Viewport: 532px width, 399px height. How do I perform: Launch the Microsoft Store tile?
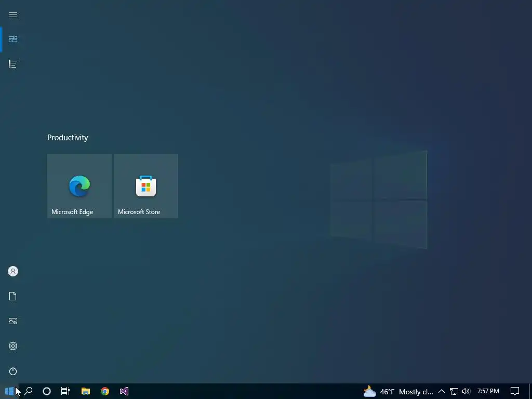(x=146, y=186)
